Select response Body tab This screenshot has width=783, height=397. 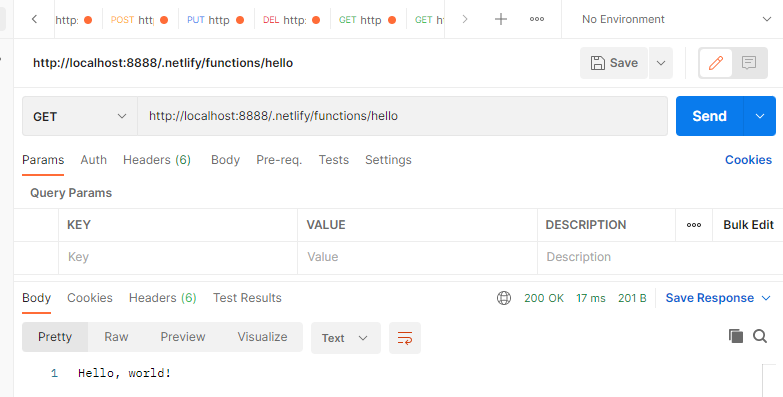(36, 298)
